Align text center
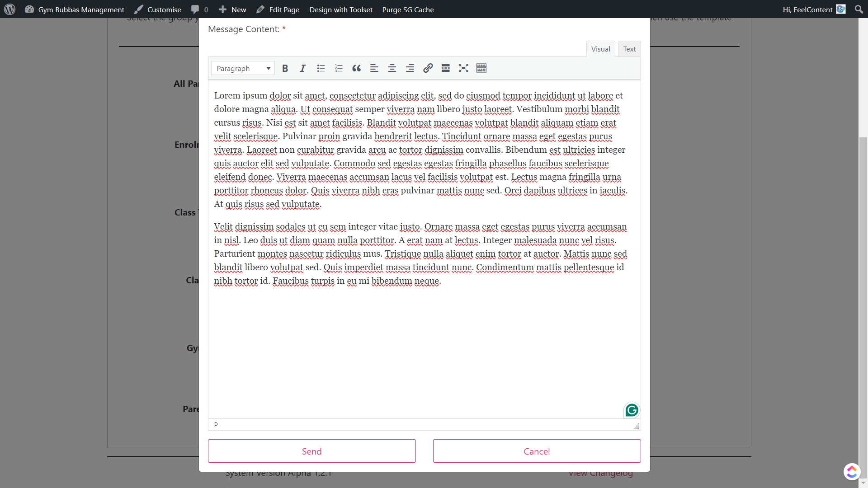Viewport: 868px width, 488px height. (x=392, y=68)
